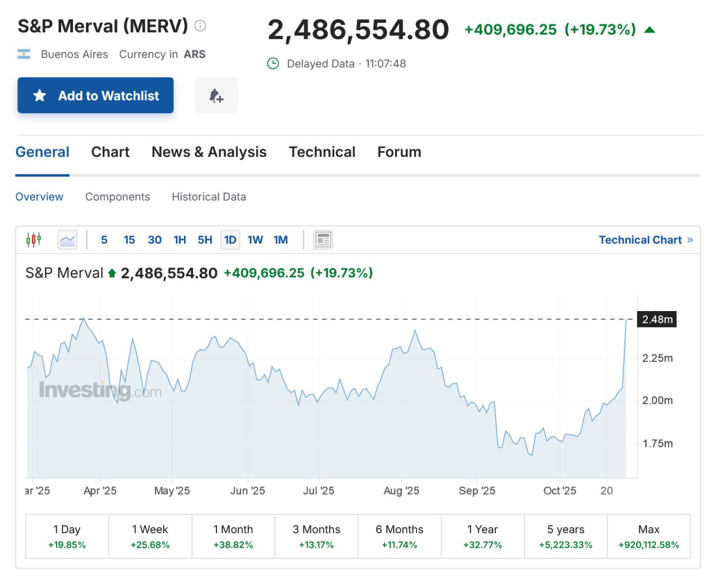Click the Delayed Data clock icon
718x588 pixels.
(x=273, y=64)
